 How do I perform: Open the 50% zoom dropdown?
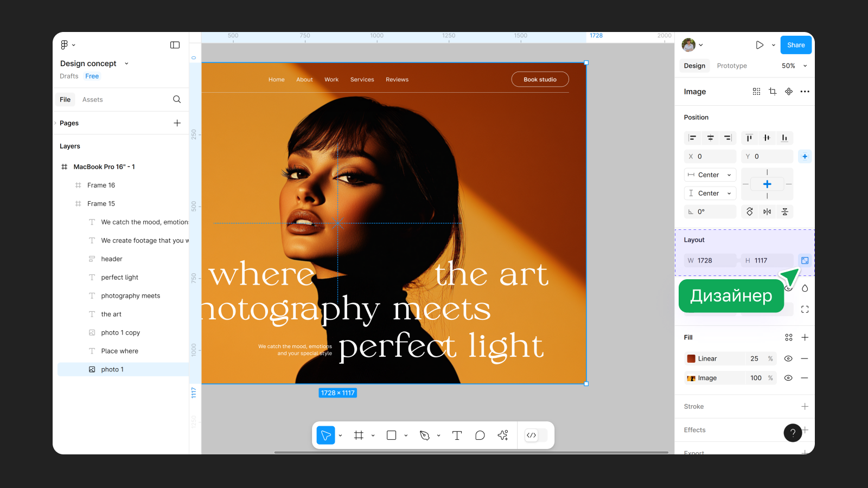coord(794,66)
